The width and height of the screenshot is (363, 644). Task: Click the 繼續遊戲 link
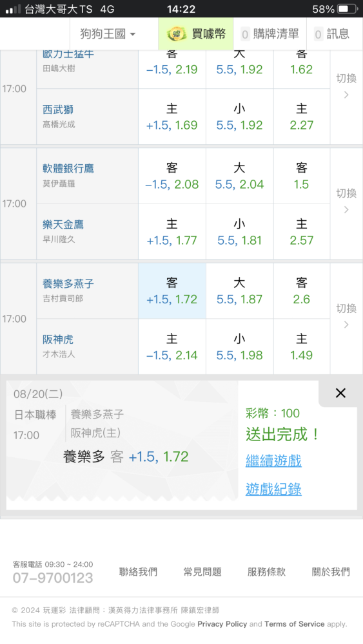point(273,460)
